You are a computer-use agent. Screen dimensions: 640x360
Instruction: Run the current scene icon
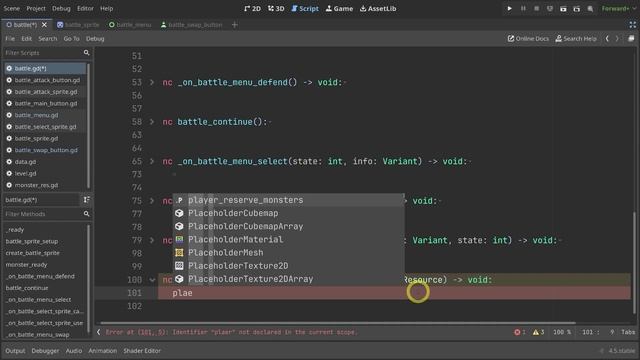[x=563, y=9]
